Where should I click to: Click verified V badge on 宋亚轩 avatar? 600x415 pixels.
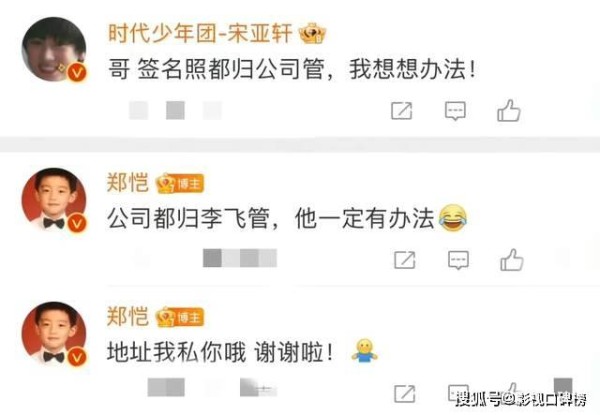click(77, 72)
